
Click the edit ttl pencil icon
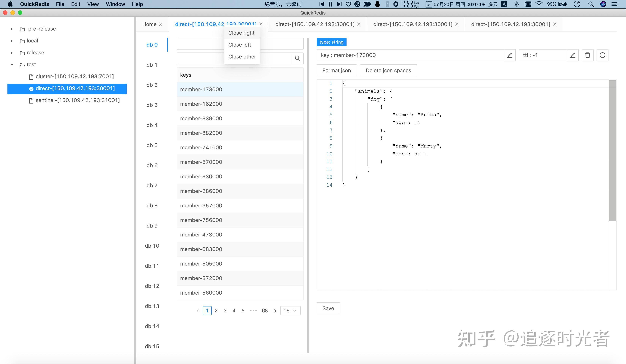(x=573, y=55)
